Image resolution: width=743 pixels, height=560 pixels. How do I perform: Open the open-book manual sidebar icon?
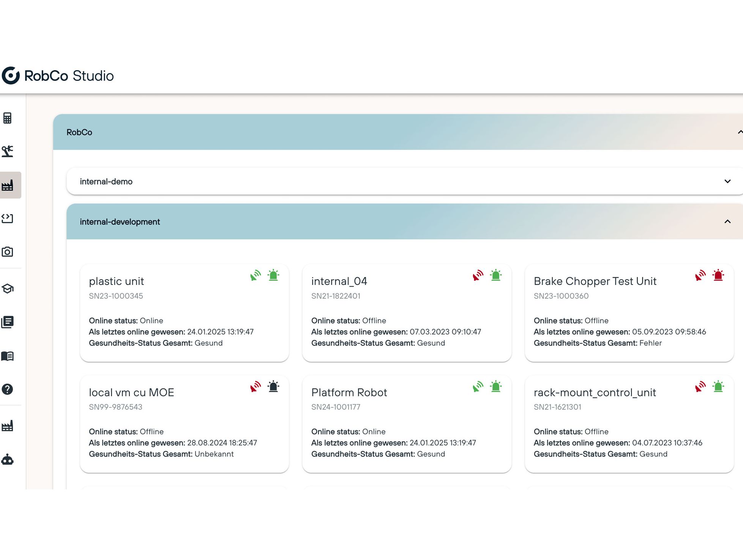pos(8,356)
